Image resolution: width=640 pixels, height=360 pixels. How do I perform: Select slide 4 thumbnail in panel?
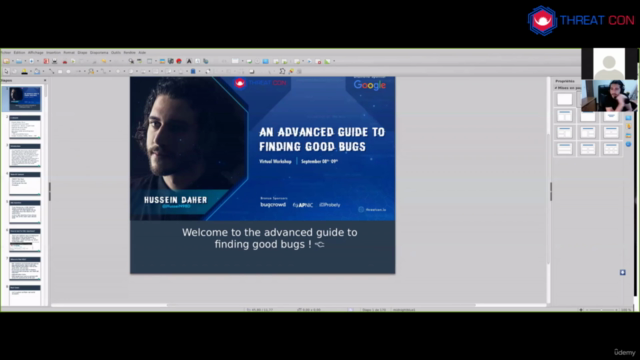pos(25,184)
